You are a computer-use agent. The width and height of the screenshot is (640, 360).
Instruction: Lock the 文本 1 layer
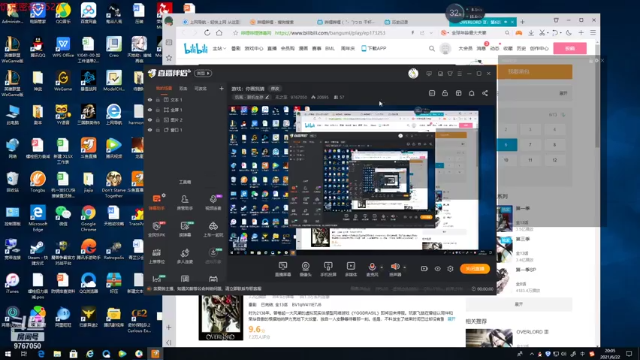[x=158, y=100]
